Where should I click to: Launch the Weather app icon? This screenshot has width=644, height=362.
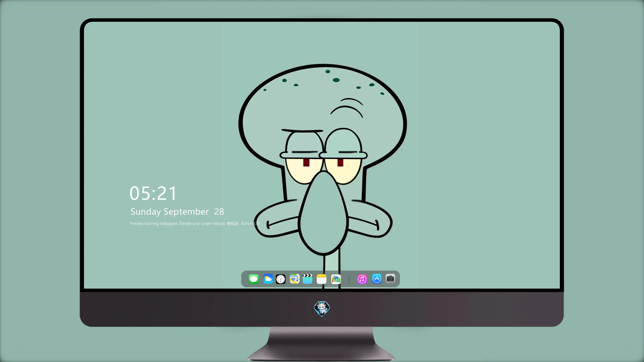tap(268, 279)
